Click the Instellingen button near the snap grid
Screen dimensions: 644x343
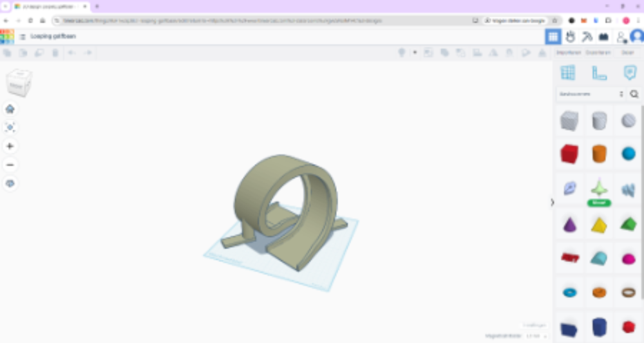click(535, 325)
